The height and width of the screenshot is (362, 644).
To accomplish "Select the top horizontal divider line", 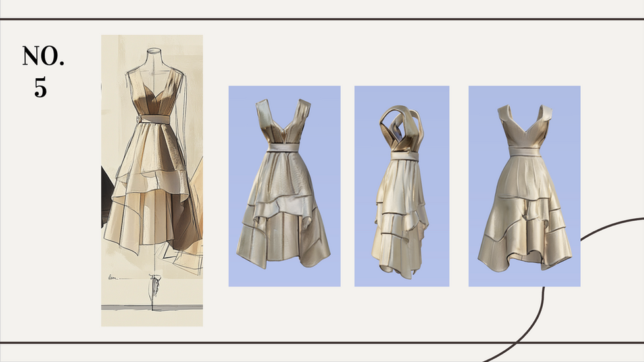I will [322, 19].
